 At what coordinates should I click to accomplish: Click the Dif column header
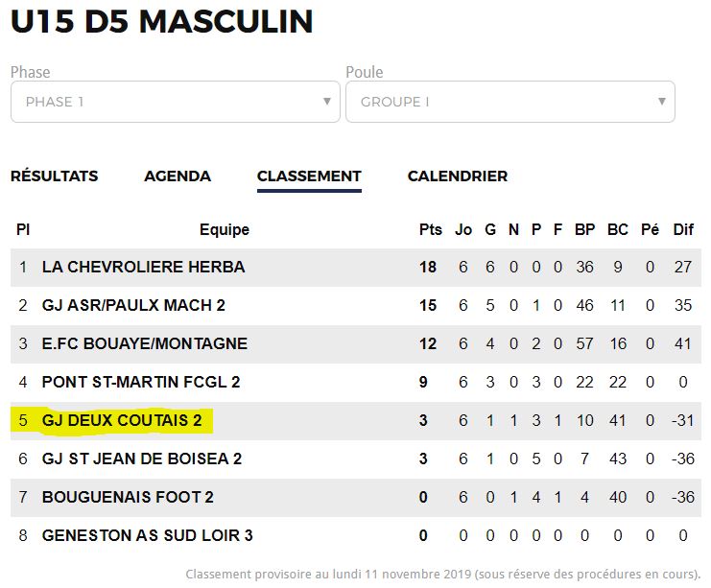click(683, 230)
